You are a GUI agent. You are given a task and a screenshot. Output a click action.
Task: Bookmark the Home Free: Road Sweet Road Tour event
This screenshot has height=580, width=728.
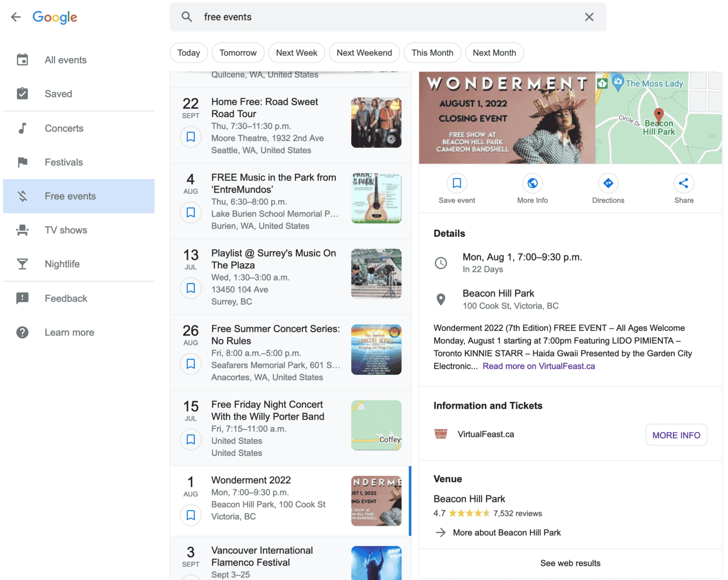pos(191,136)
